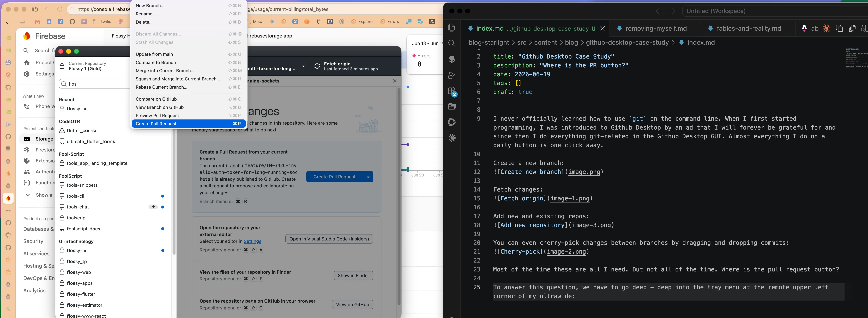Viewport: 868px width, 318px height.
Task: Open the GitHub bookmark icon
Action: tap(72, 22)
